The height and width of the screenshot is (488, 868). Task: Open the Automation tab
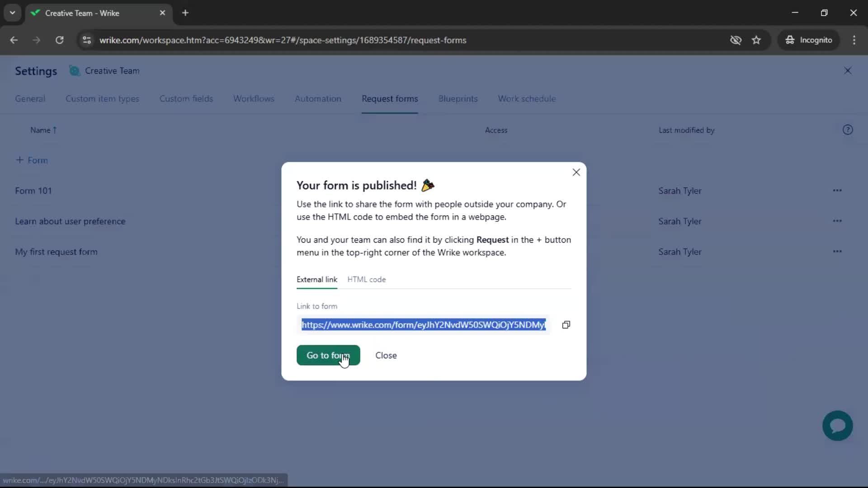click(x=318, y=99)
